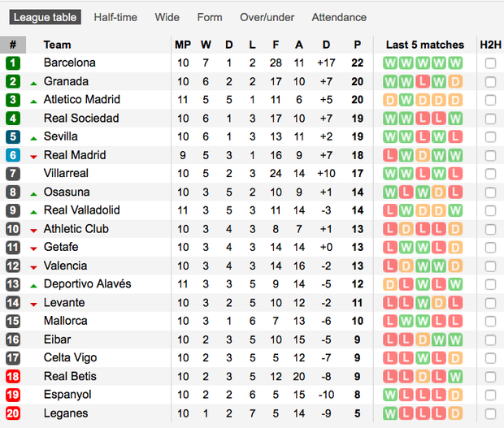
Task: Go to Real Sociedad team page
Action: (80, 118)
